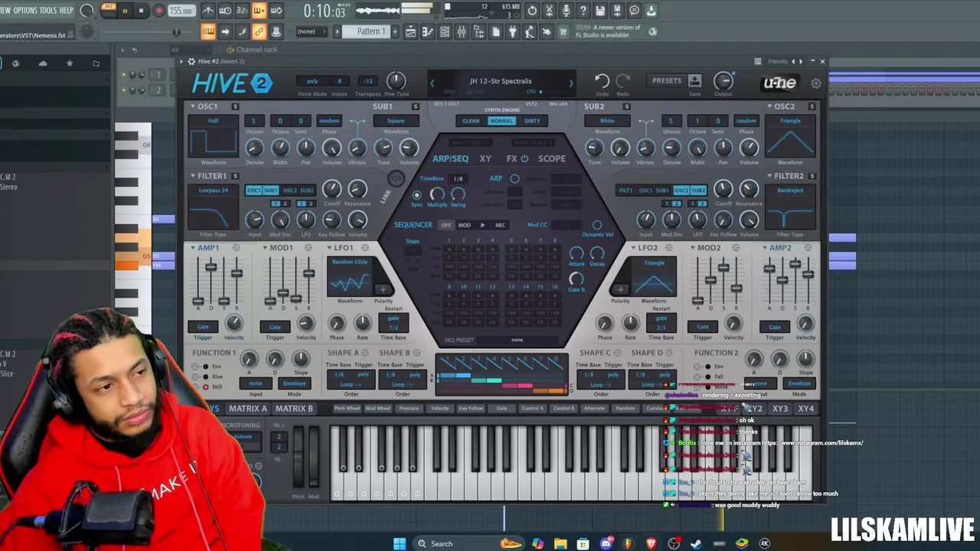Viewport: 980px width, 551px height.
Task: Toggle the orange link icon in toolbar
Action: click(x=259, y=31)
